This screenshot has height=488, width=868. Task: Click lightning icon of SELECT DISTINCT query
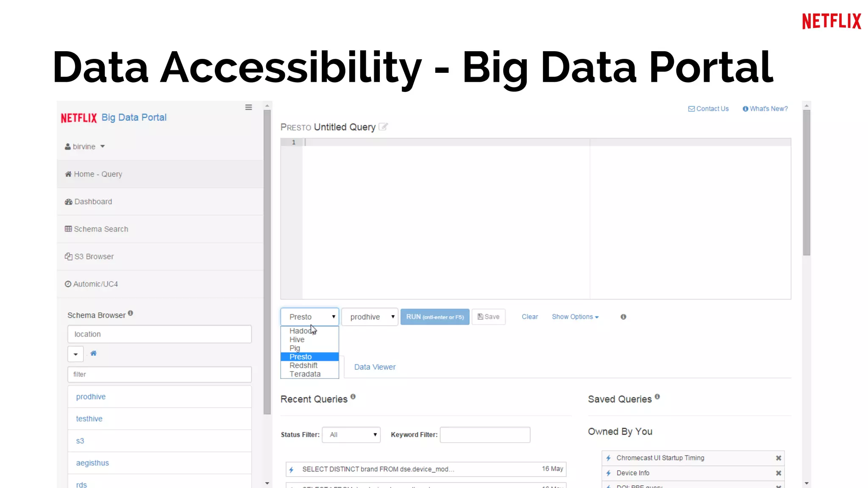(x=292, y=469)
